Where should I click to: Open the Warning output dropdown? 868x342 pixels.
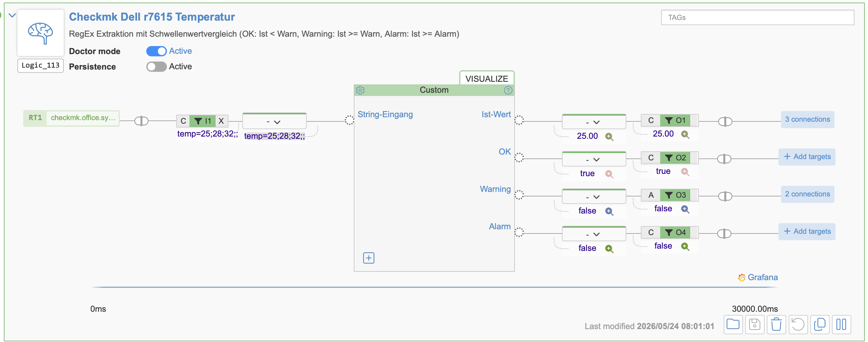[594, 196]
